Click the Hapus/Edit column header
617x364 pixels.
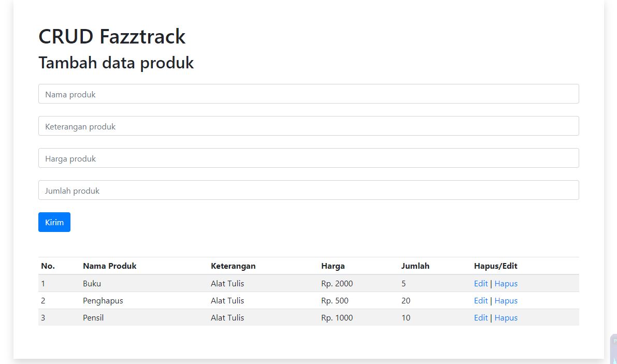pos(496,266)
